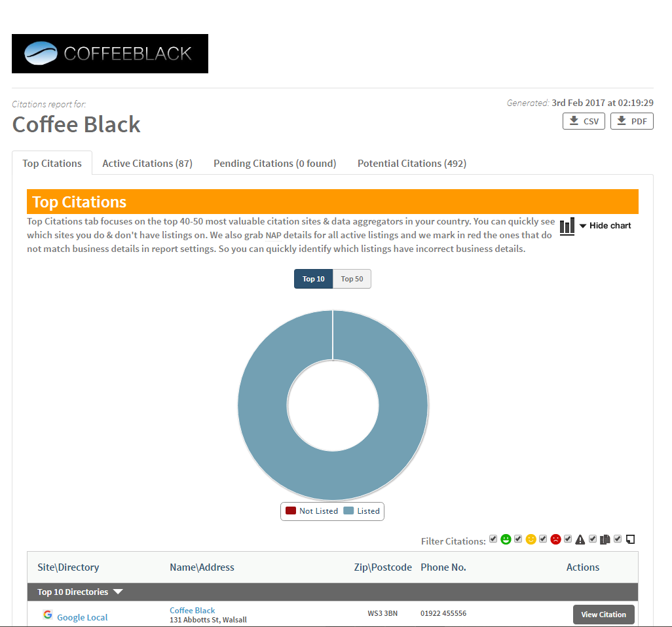Viewport: 672px width, 627px height.
Task: Download the report as CSV
Action: click(584, 121)
